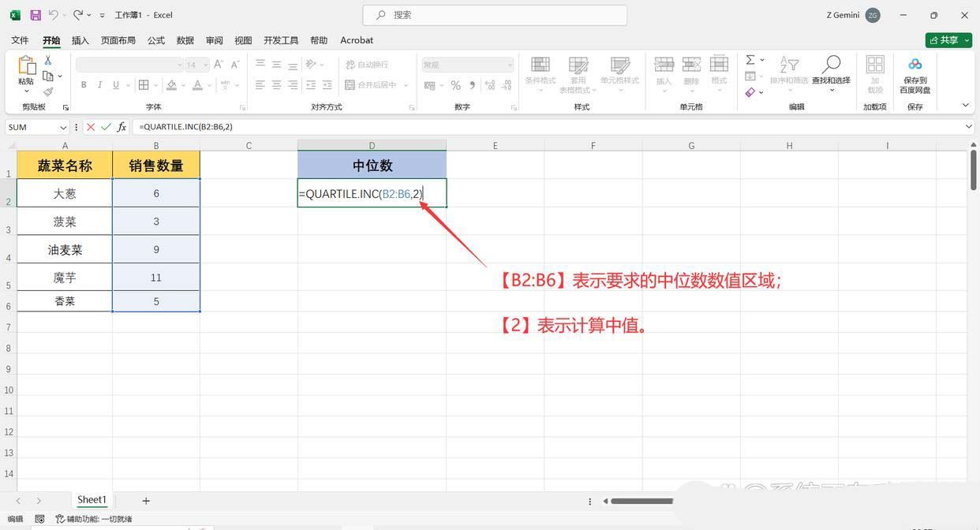Image resolution: width=980 pixels, height=530 pixels.
Task: Toggle top vertical alignment
Action: (260, 65)
